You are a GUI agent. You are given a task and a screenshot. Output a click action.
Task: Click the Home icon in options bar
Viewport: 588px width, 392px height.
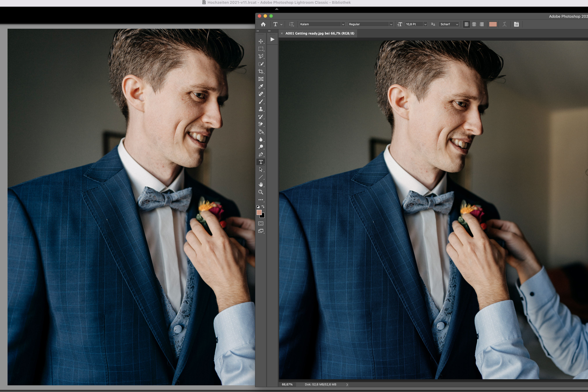(x=263, y=24)
